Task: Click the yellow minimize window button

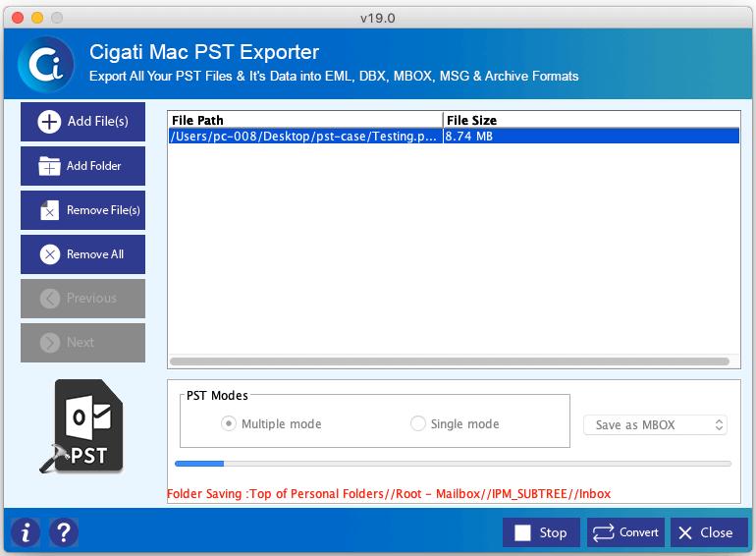Action: [x=37, y=18]
